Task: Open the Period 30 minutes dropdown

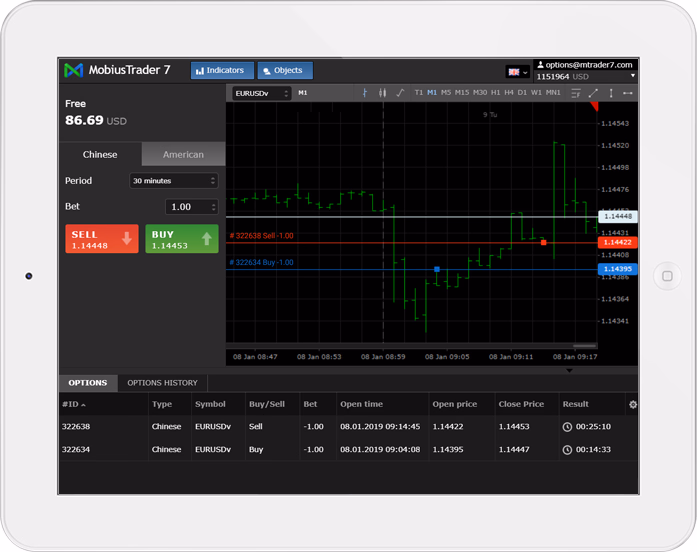Action: pos(173,181)
